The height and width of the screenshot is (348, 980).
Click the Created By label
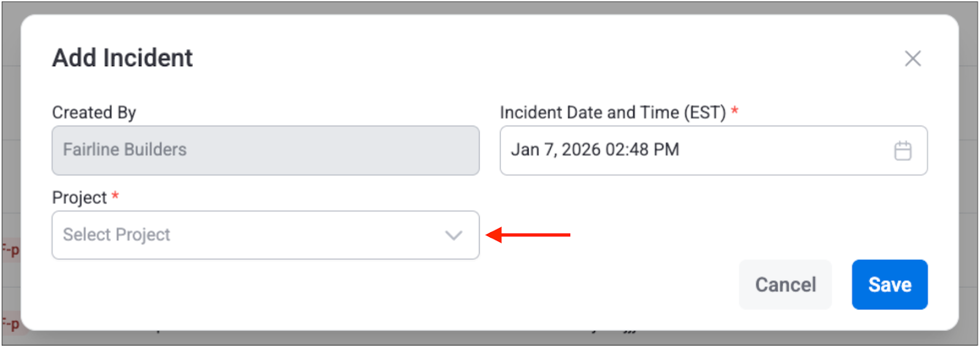[x=94, y=113]
